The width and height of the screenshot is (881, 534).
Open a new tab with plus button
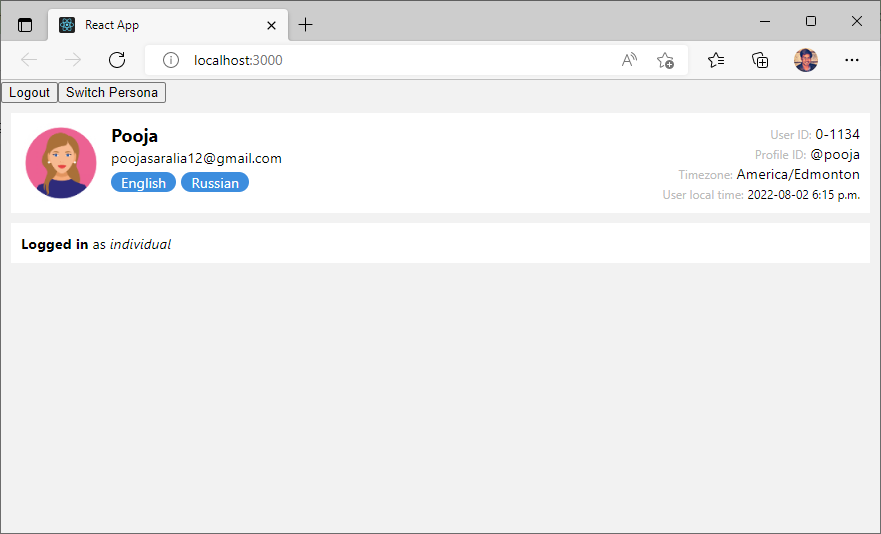pyautogui.click(x=306, y=25)
